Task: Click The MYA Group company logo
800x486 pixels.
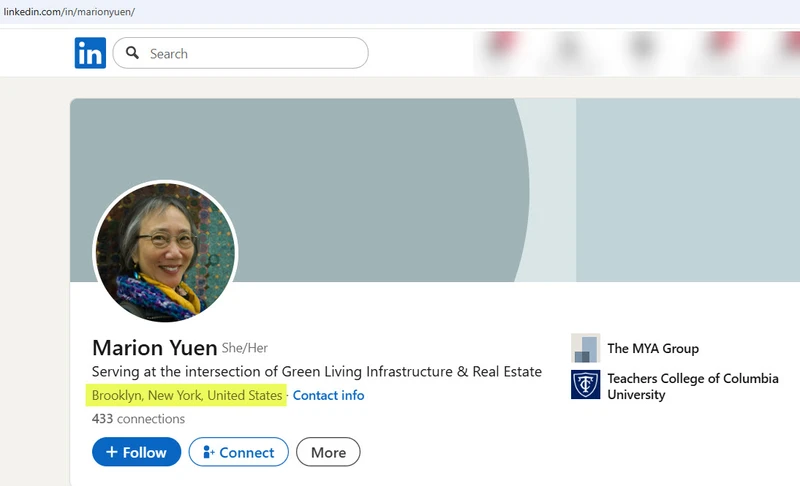Action: (x=585, y=348)
